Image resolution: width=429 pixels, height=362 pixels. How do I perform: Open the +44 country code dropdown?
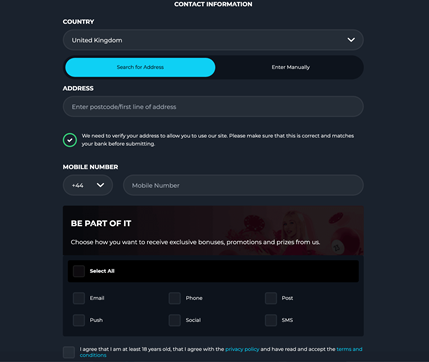point(88,185)
